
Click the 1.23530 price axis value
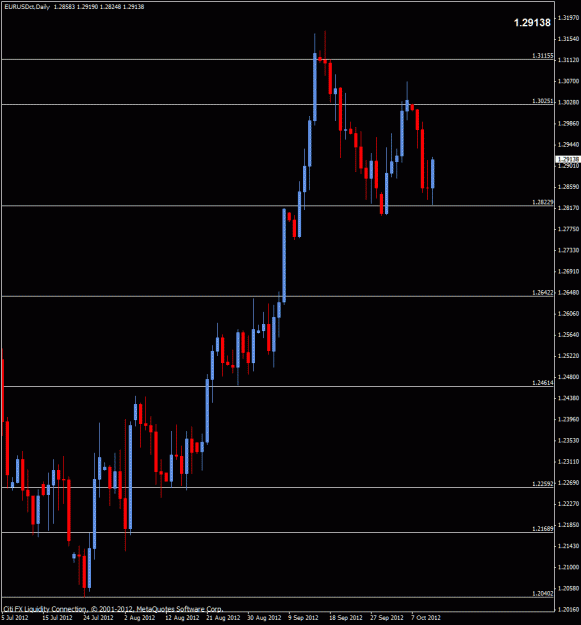(568, 440)
